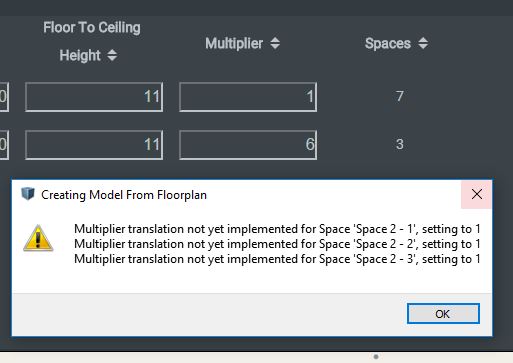Sort by Floor To Ceiling Height column

(x=112, y=55)
